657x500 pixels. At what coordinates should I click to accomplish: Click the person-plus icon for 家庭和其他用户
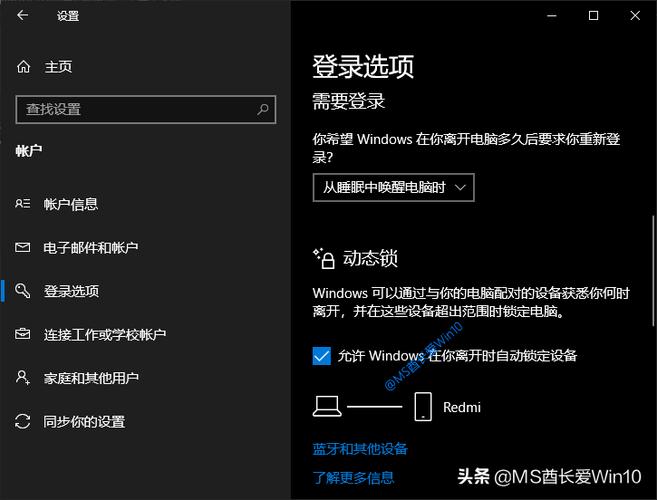[23, 378]
